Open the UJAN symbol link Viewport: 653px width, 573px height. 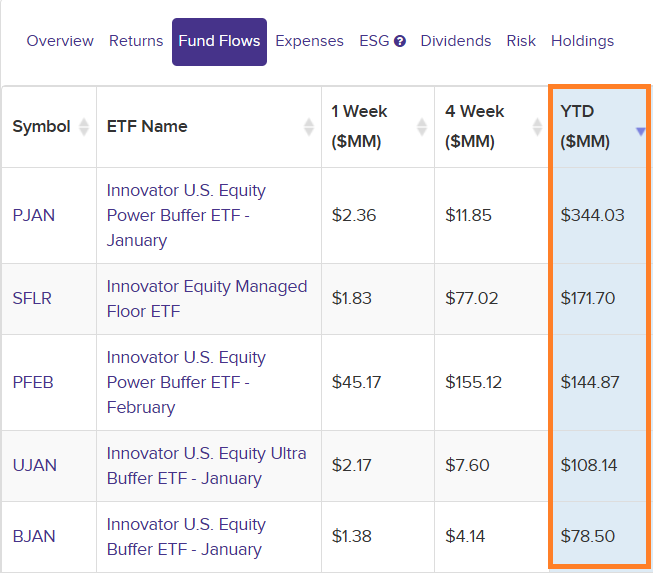(35, 466)
